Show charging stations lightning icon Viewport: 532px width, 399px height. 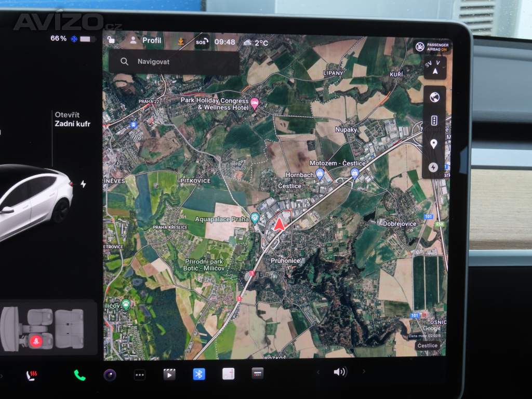point(433,167)
